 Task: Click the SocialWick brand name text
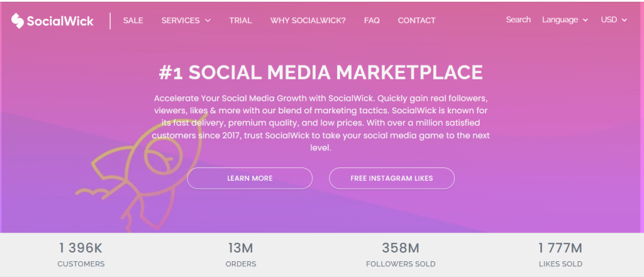[x=60, y=21]
